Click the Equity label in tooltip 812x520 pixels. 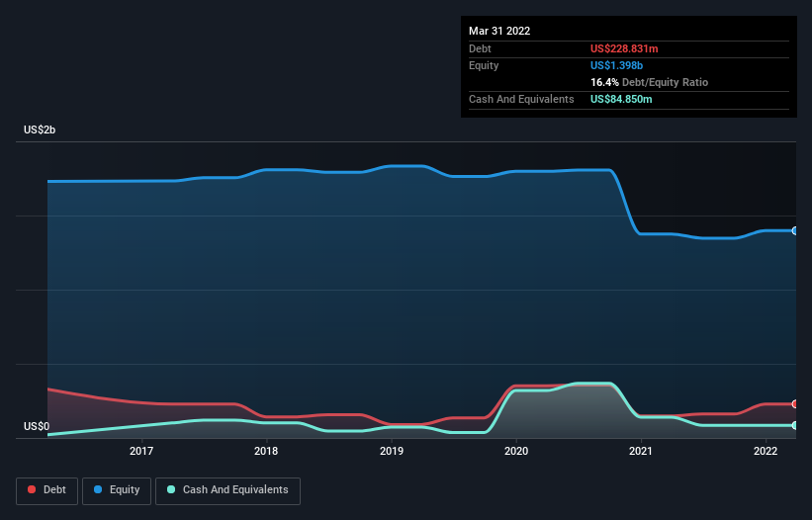coord(484,65)
